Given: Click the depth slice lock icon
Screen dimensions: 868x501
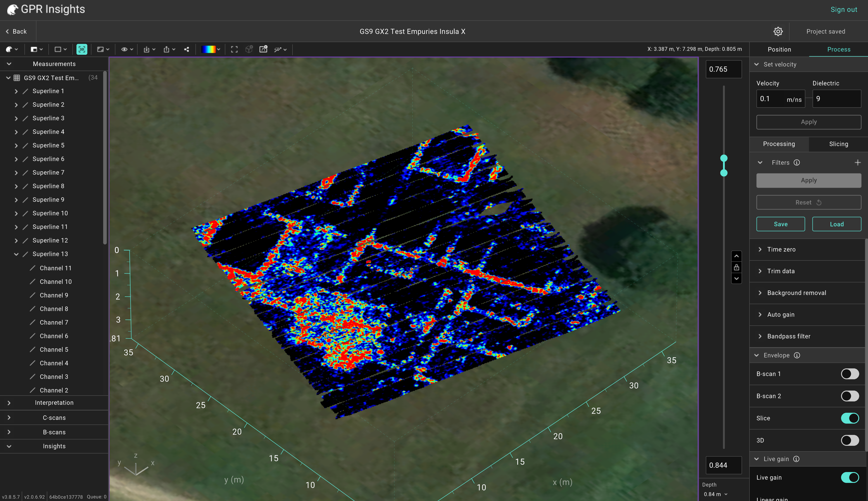Looking at the screenshot, I should pos(736,267).
